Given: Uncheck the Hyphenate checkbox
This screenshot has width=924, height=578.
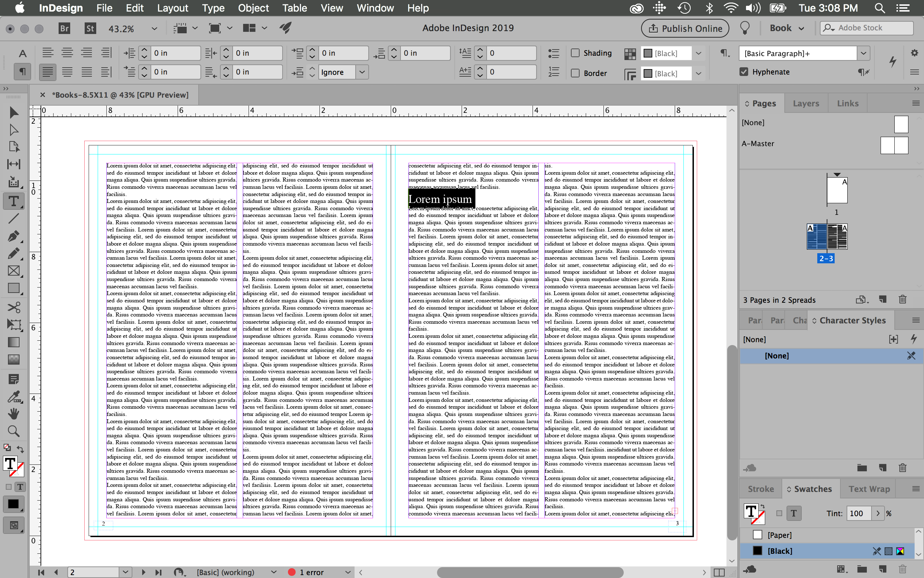Looking at the screenshot, I should point(743,72).
